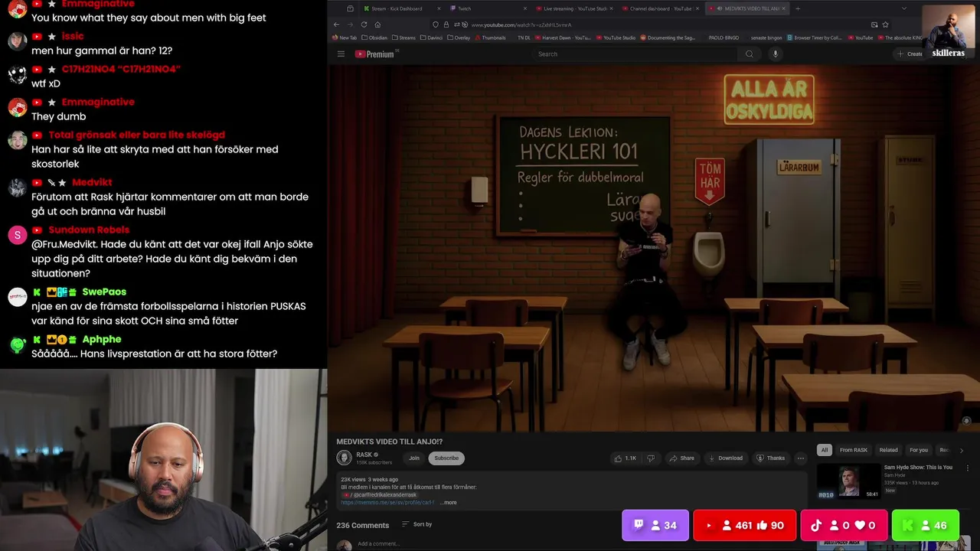Image resolution: width=980 pixels, height=551 pixels.
Task: Open the RASK channel name link
Action: (x=364, y=455)
